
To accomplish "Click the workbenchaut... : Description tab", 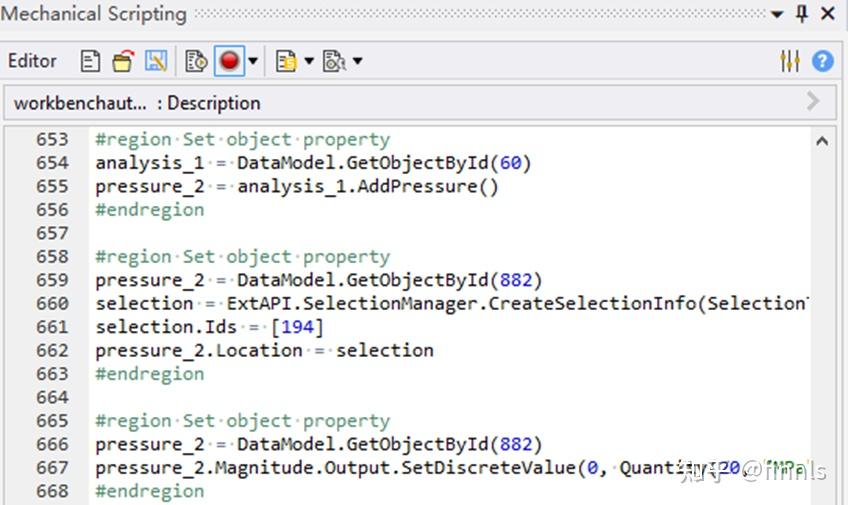I will [x=137, y=103].
